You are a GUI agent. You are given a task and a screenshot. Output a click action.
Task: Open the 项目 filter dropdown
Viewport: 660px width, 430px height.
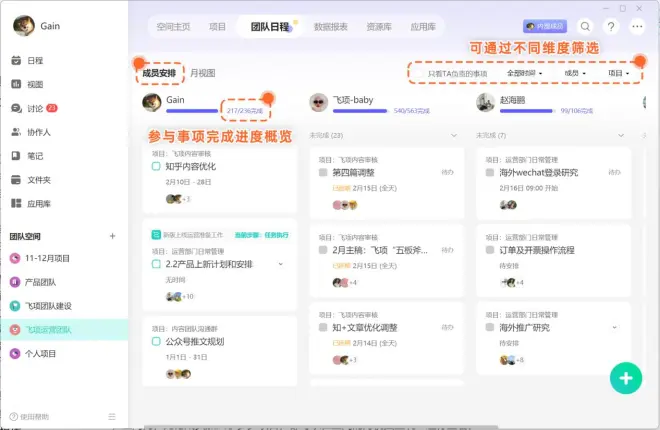pos(619,73)
